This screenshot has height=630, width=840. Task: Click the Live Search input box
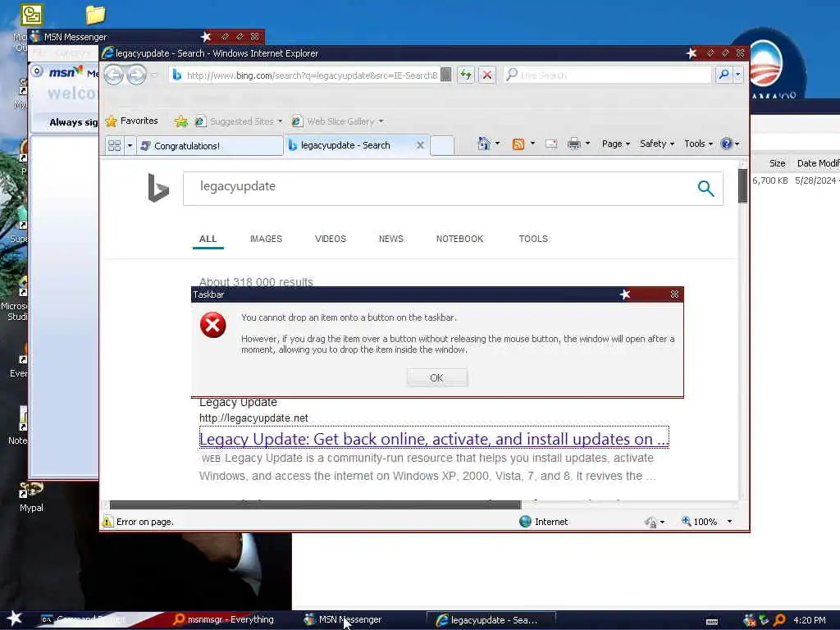608,75
